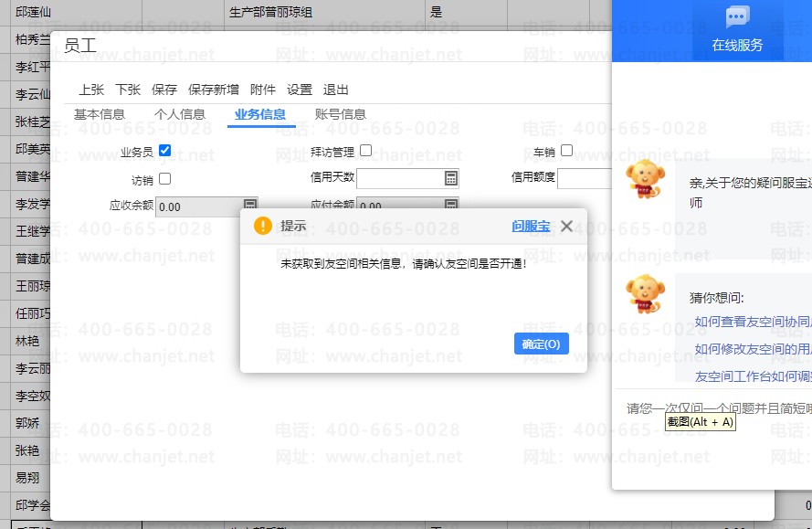
Task: Switch to 个人信息 tab
Action: pos(180,114)
